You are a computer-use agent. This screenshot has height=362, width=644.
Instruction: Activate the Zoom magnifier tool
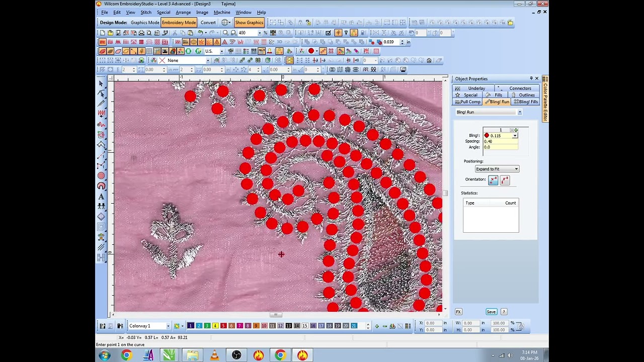226,33
